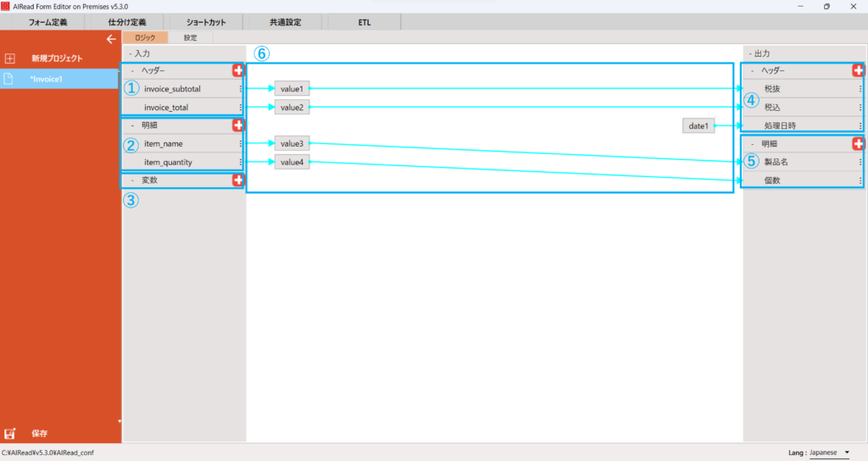
Task: Click the red plus icon beside 変数
Action: click(x=238, y=180)
